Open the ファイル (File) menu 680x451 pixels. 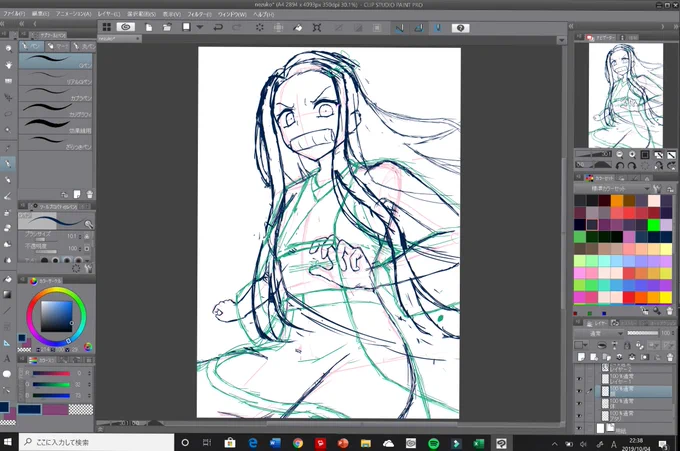(x=14, y=14)
